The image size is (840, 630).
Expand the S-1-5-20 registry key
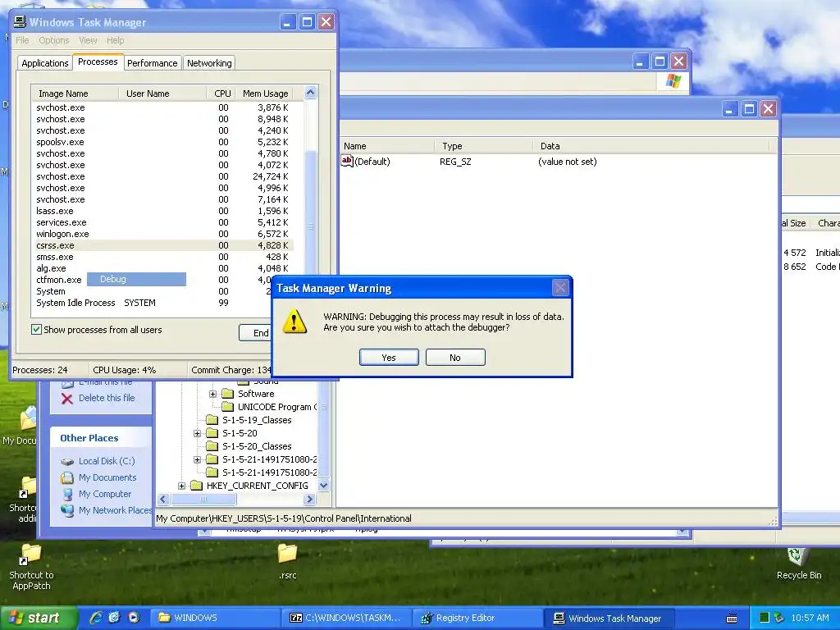click(x=197, y=433)
